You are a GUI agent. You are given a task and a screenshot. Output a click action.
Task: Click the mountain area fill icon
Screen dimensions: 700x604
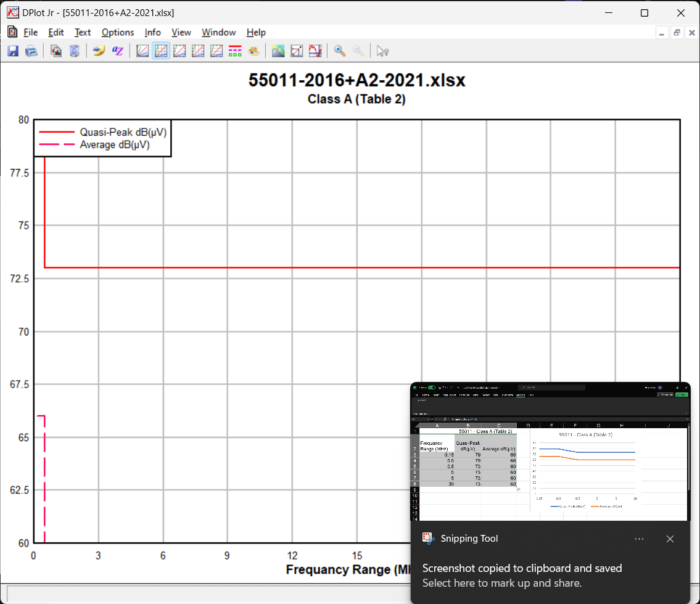coord(278,51)
